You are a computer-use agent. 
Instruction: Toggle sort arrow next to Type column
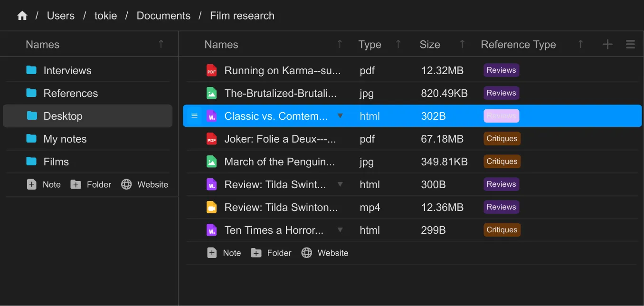pyautogui.click(x=398, y=45)
